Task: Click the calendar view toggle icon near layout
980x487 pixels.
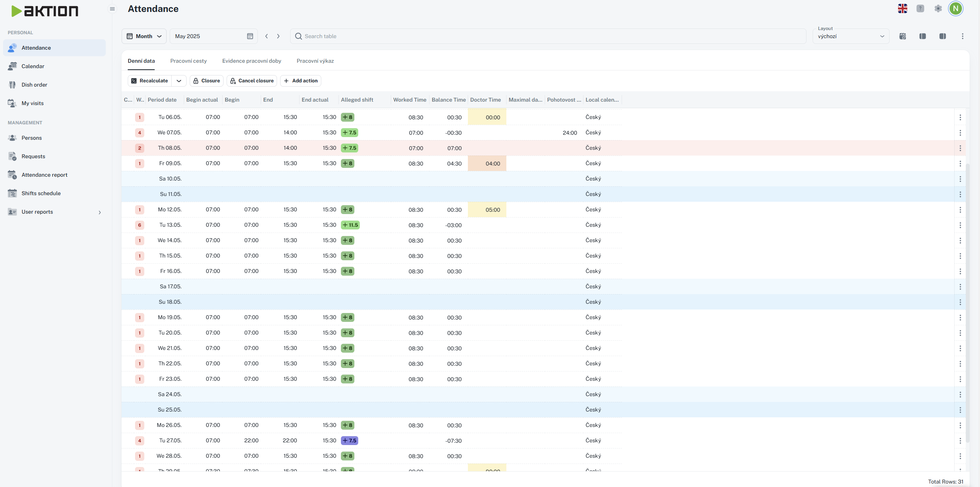Action: (x=902, y=36)
